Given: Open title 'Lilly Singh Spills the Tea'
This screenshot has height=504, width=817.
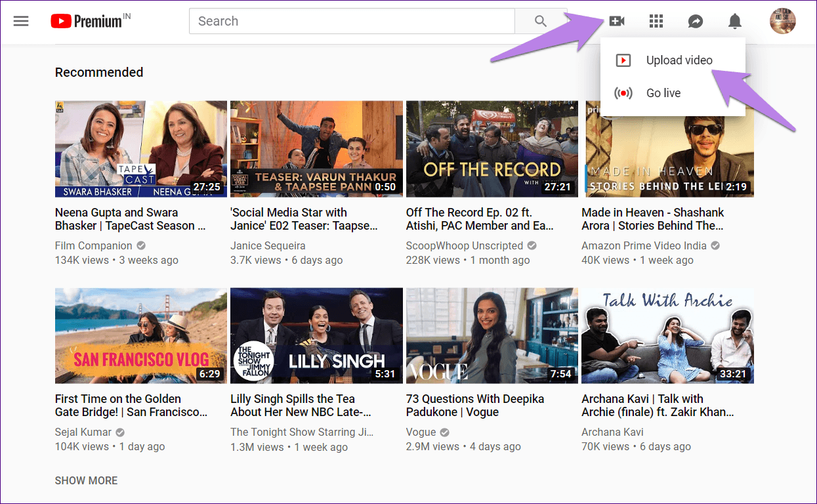Looking at the screenshot, I should [301, 406].
